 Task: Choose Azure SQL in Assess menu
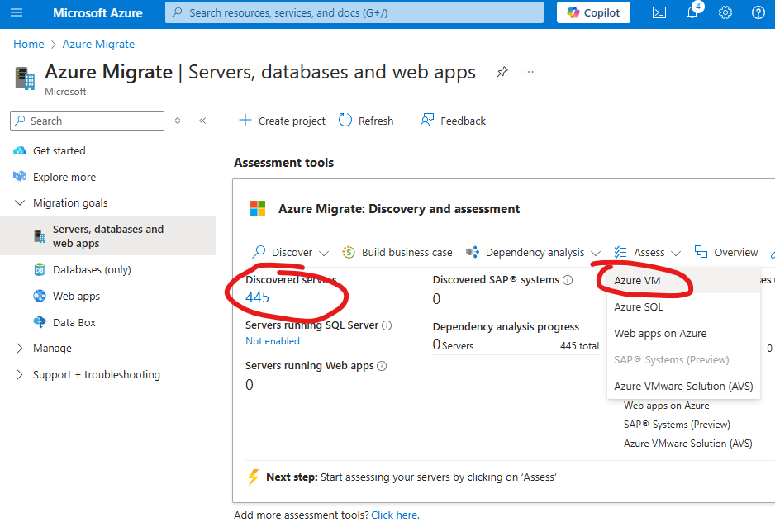click(x=638, y=306)
